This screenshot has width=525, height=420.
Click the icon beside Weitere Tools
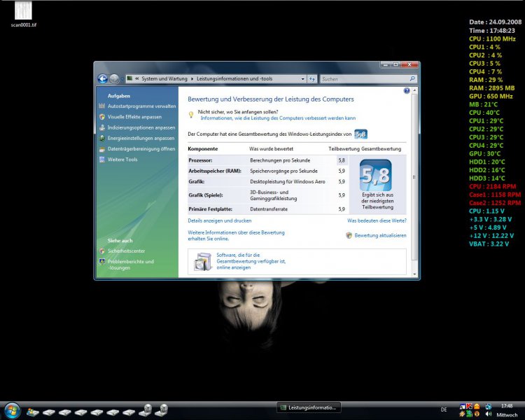click(x=102, y=160)
